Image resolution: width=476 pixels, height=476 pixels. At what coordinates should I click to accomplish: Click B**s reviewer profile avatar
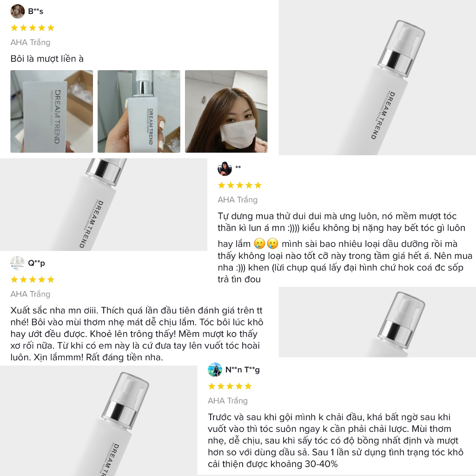click(x=18, y=11)
